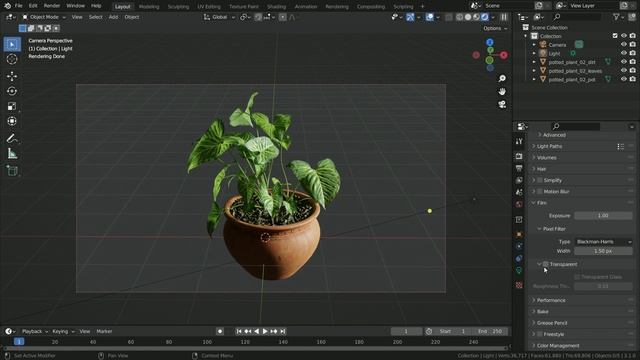Toggle Collection exclude checkbox in outliner
This screenshot has width=640, height=360.
[615, 36]
